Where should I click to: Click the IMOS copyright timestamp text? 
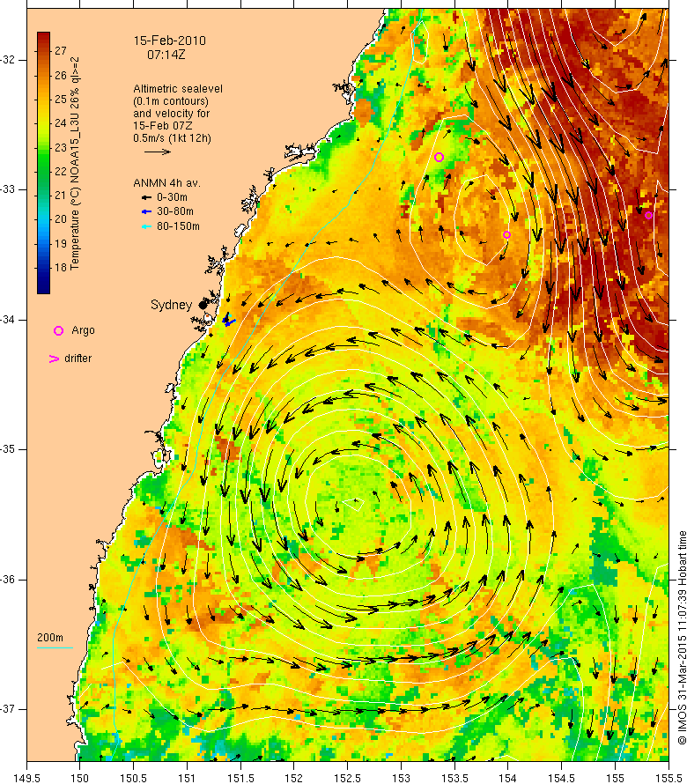point(682,638)
